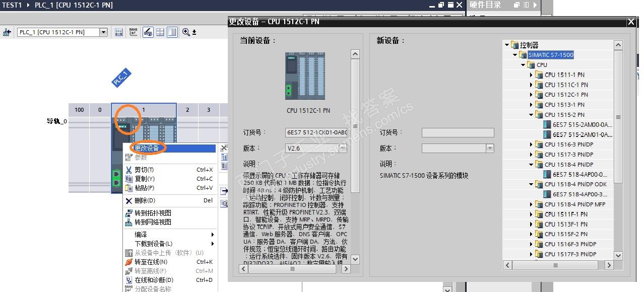Collapse the CPU 1515-2 PN folder

531,115
